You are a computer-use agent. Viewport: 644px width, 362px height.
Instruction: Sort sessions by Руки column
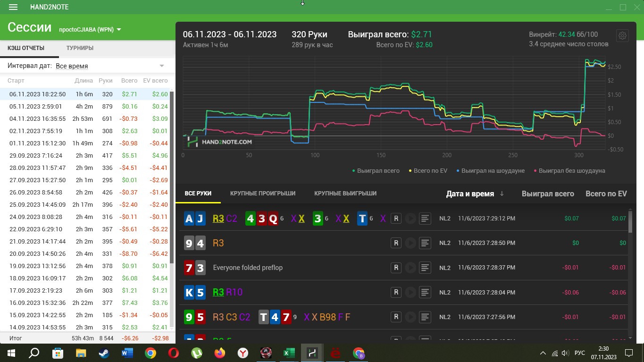[106, 81]
